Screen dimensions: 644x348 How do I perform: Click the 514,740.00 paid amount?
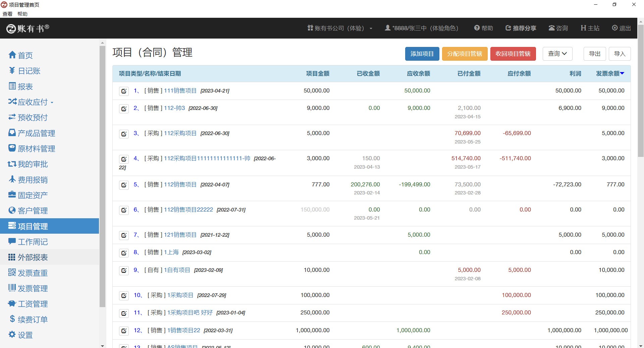pyautogui.click(x=466, y=158)
